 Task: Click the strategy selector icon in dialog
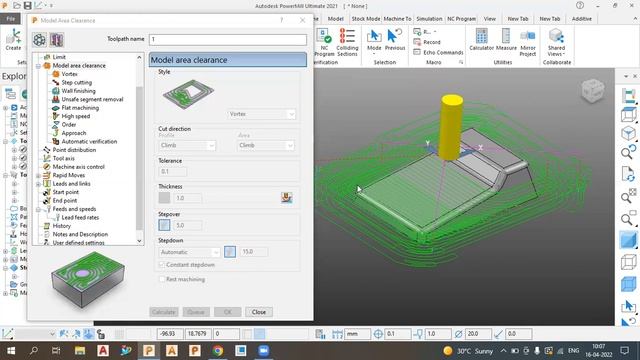(x=40, y=40)
